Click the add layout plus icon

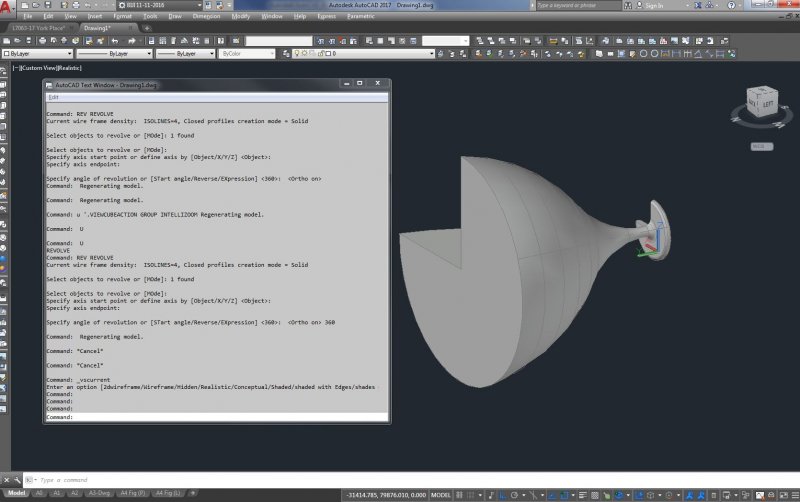click(x=190, y=494)
